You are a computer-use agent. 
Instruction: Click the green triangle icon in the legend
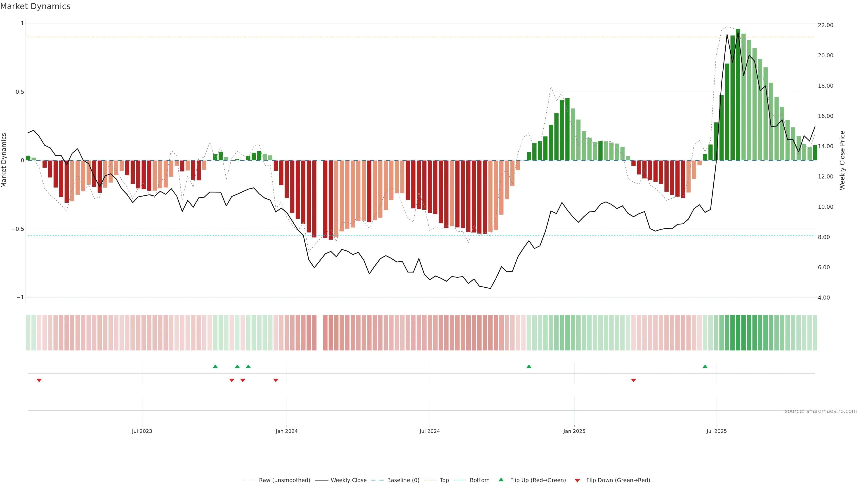click(x=501, y=480)
